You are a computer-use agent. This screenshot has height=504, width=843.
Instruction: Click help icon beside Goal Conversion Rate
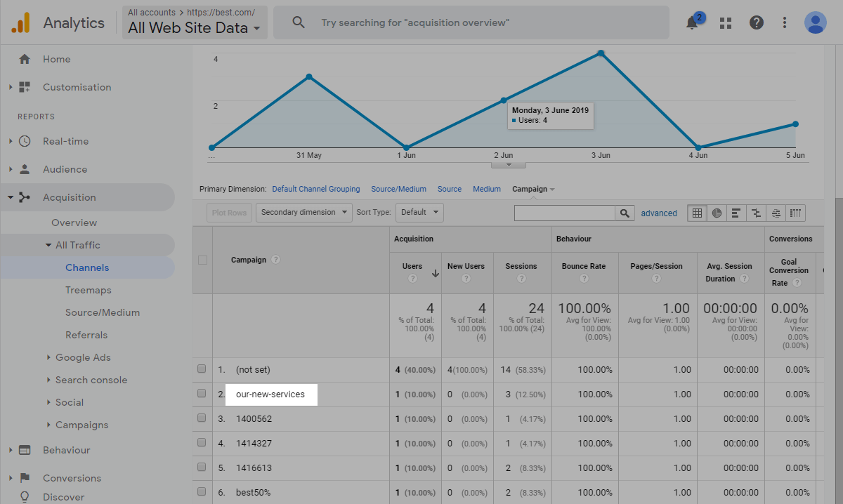[797, 283]
